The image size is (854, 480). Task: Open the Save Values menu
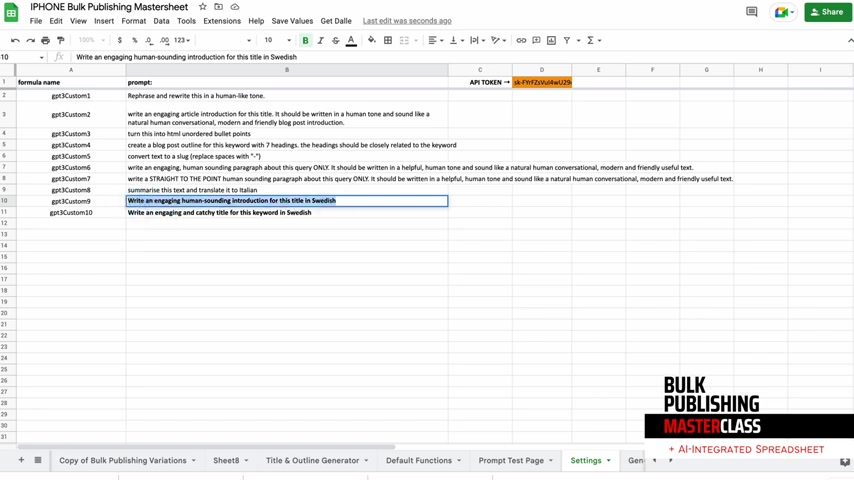[x=292, y=21]
